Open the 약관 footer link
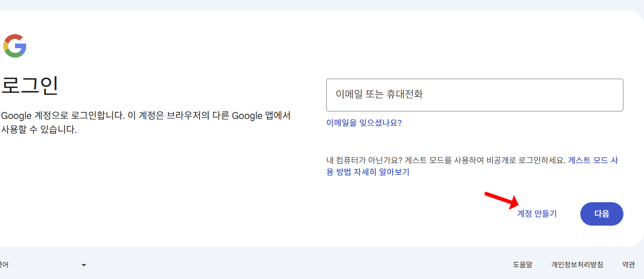644x279 pixels. [629, 265]
